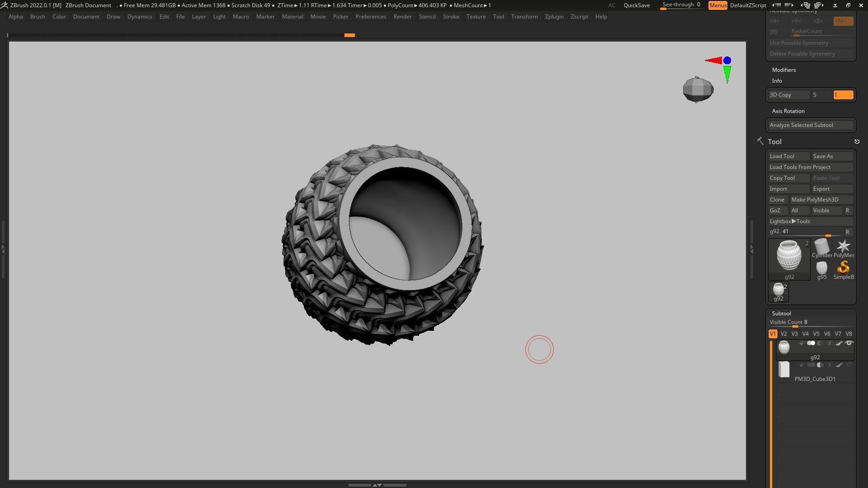Screen dimensions: 868x488
Task: Select the PM3D_Cube3D1 subtool thumbnail
Action: coord(784,370)
